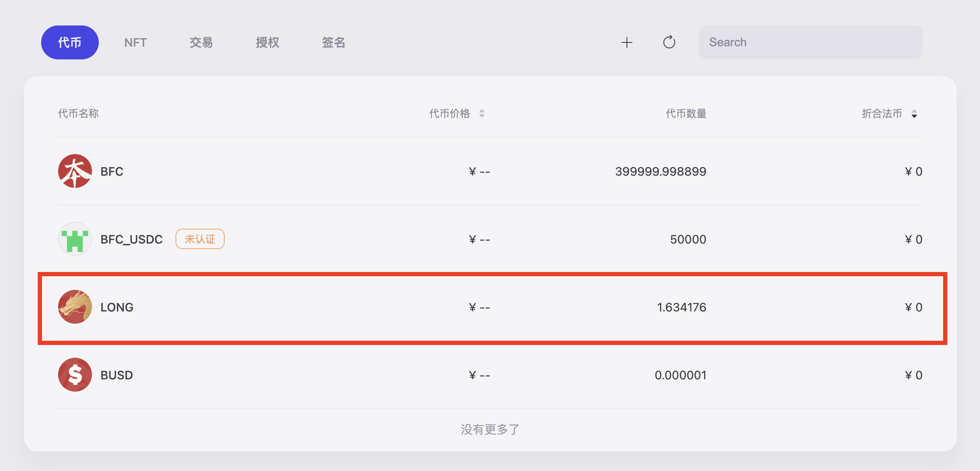Open the 授权 tab

pos(267,42)
